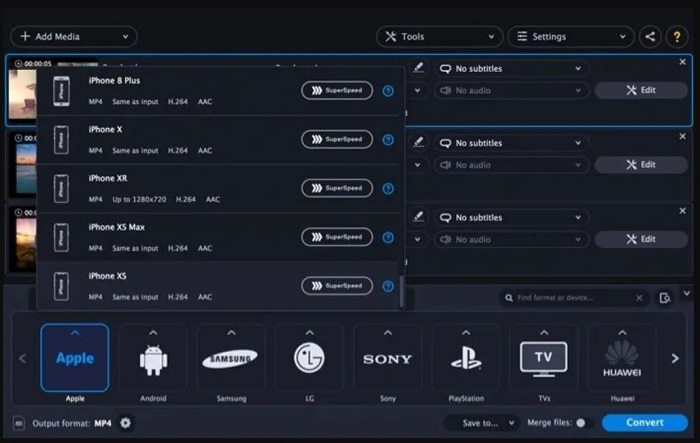Viewport: 700px width, 443px height.
Task: Collapse the format panel with chevron
Action: 687,293
